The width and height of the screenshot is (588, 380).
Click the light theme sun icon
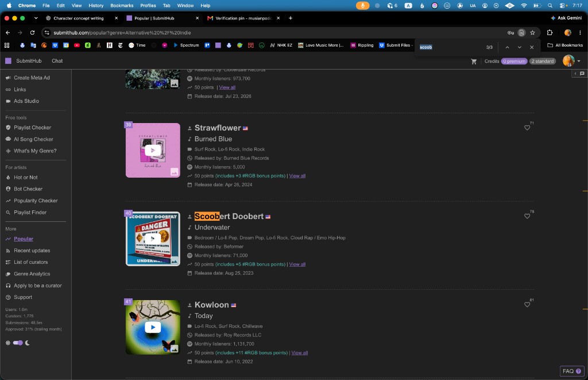[x=8, y=343]
